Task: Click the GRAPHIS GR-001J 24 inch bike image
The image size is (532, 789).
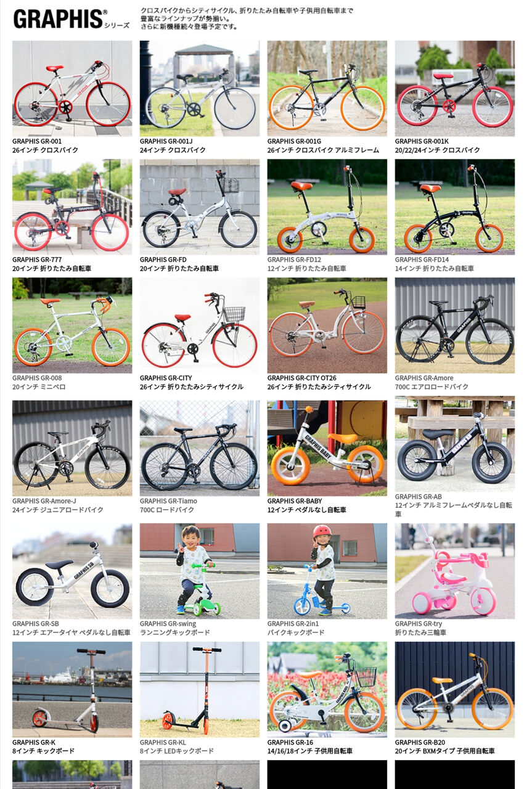Action: coord(200,89)
